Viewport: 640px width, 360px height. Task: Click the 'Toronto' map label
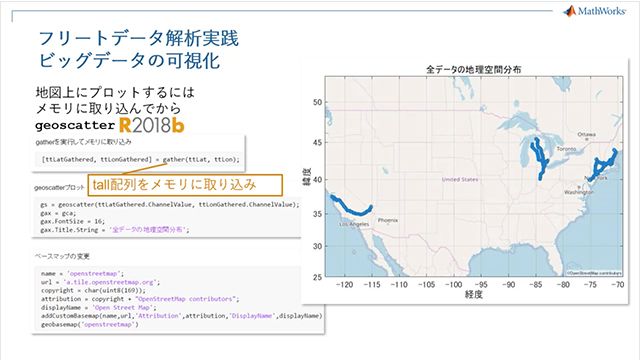click(567, 149)
